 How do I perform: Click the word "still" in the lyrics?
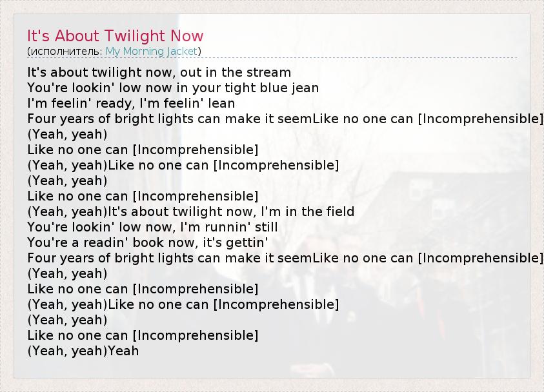coord(265,227)
